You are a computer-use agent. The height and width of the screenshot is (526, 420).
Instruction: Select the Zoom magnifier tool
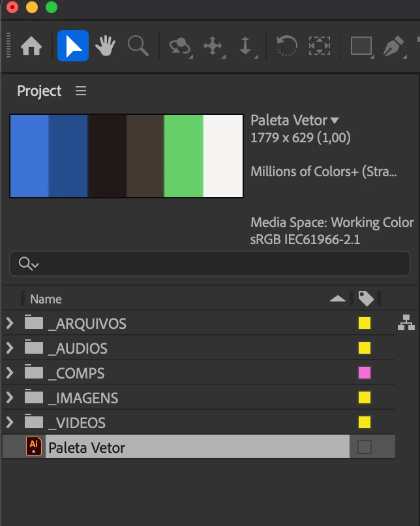tap(138, 46)
